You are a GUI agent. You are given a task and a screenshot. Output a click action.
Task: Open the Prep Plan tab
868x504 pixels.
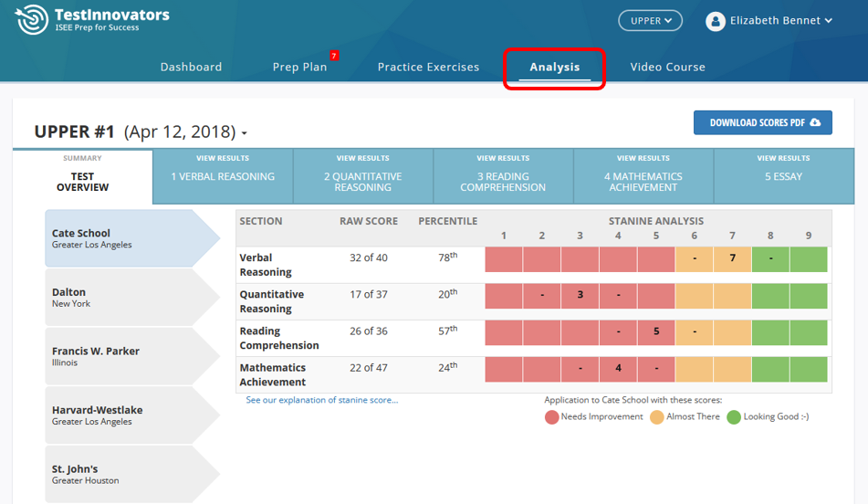[299, 67]
